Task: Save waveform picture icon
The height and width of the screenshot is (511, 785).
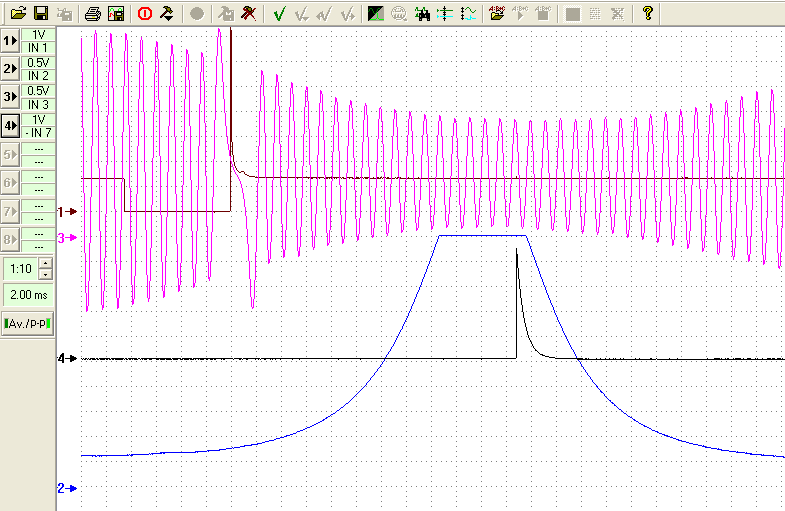Action: (116, 14)
